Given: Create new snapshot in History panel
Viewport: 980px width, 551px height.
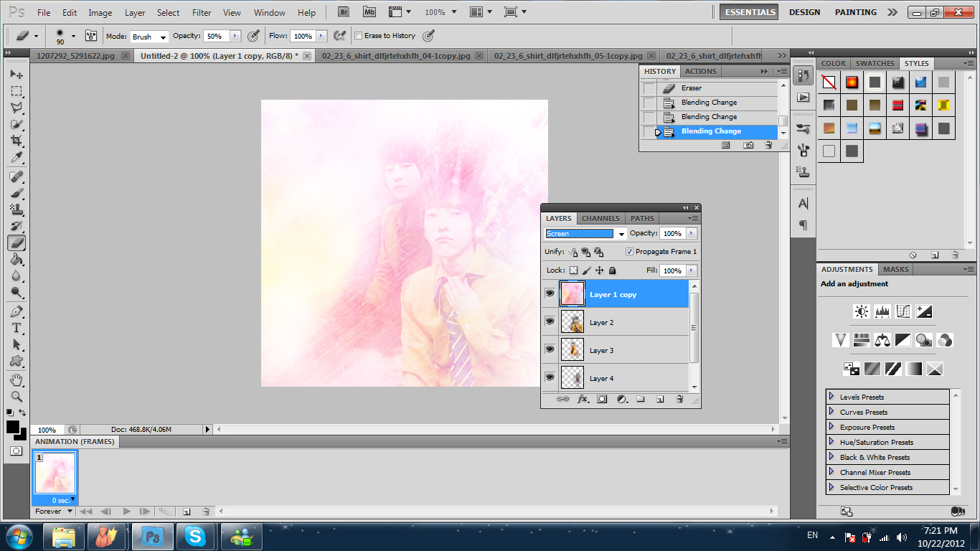Looking at the screenshot, I should [x=748, y=145].
